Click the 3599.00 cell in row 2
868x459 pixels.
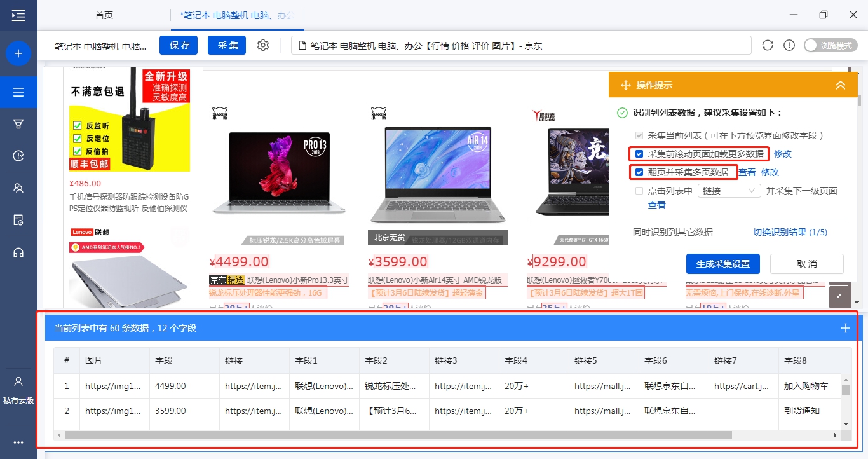(x=184, y=411)
